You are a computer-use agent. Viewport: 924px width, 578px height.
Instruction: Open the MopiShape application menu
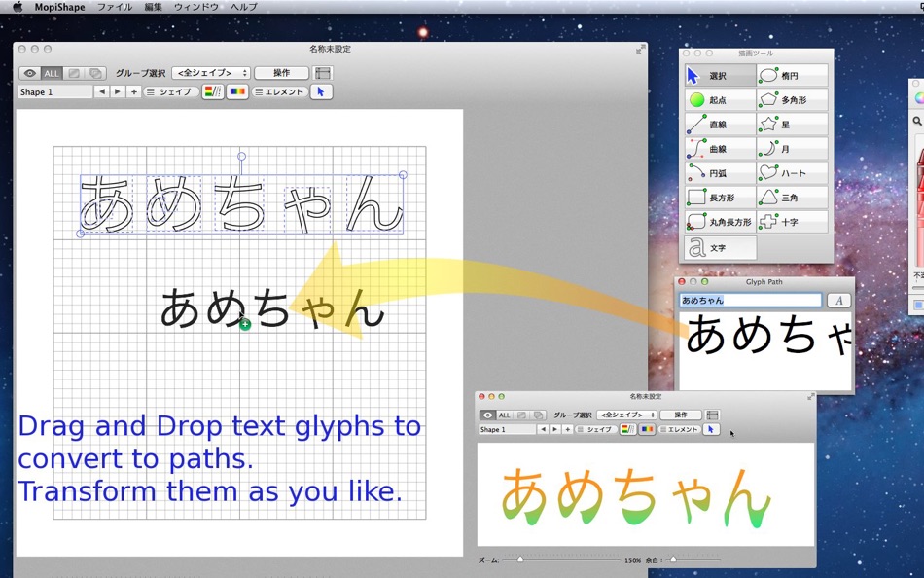pos(59,7)
